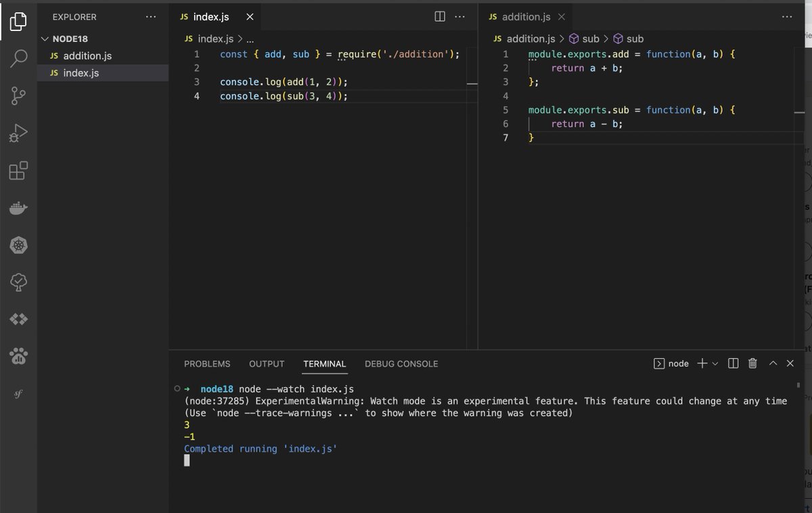The width and height of the screenshot is (812, 513).
Task: Open the Symfony sf extension icon
Action: pyautogui.click(x=18, y=393)
